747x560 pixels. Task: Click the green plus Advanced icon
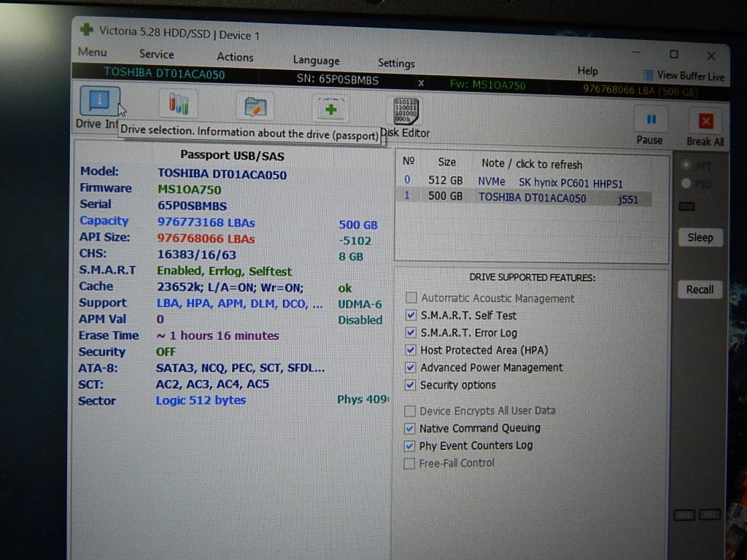pyautogui.click(x=330, y=109)
